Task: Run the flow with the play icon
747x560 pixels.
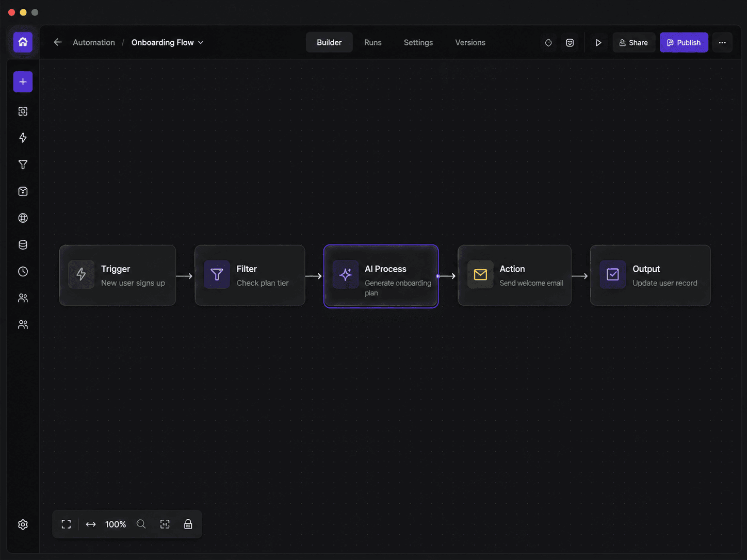Action: coord(598,42)
